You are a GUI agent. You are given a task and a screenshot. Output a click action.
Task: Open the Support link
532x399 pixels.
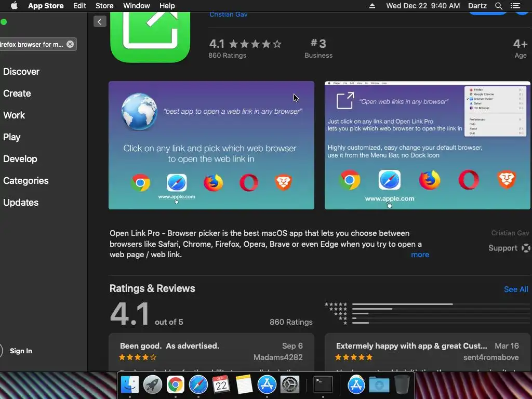tap(509, 248)
